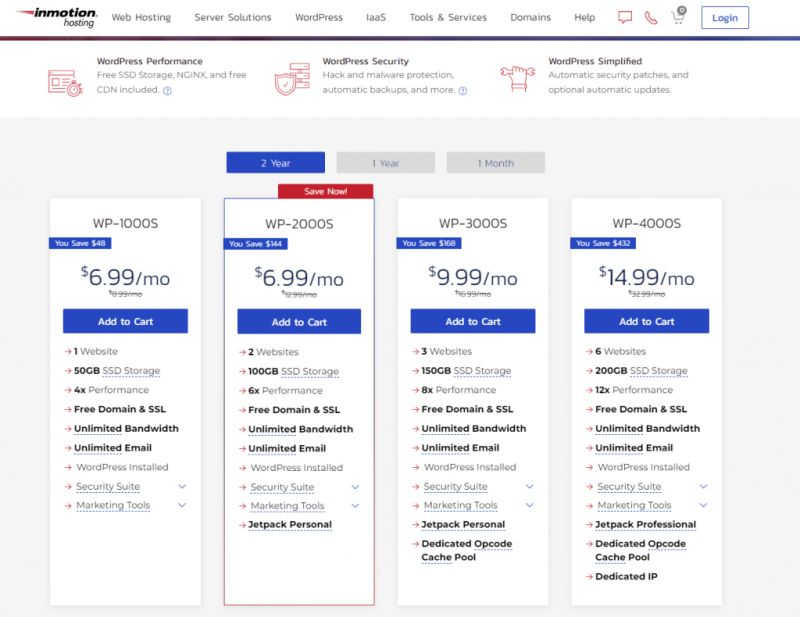This screenshot has width=800, height=617.
Task: Open the live chat icon
Action: [624, 16]
